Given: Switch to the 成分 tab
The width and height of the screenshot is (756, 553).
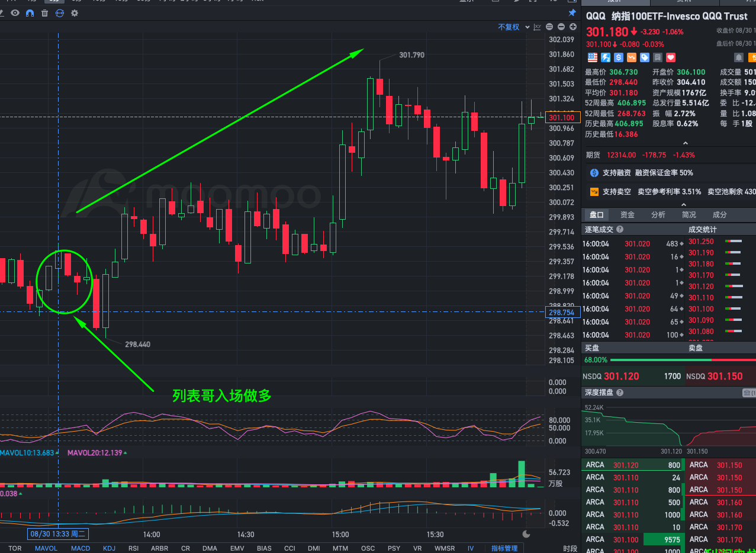Looking at the screenshot, I should [x=720, y=215].
